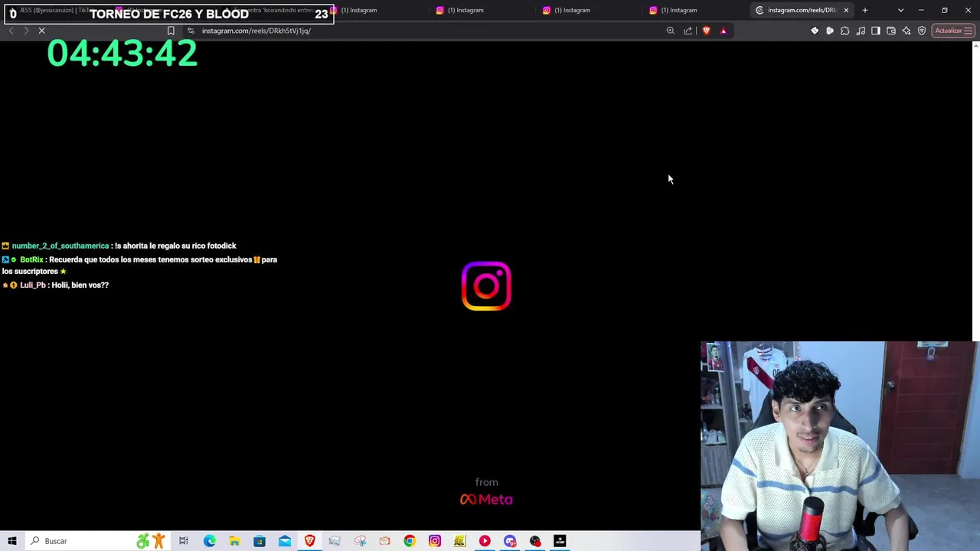Open Microsoft Store from the taskbar
980x551 pixels.
(260, 541)
